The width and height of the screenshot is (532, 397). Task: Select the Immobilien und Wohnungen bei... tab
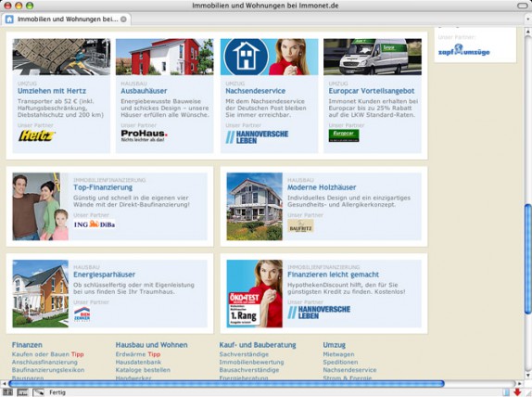tap(66, 19)
